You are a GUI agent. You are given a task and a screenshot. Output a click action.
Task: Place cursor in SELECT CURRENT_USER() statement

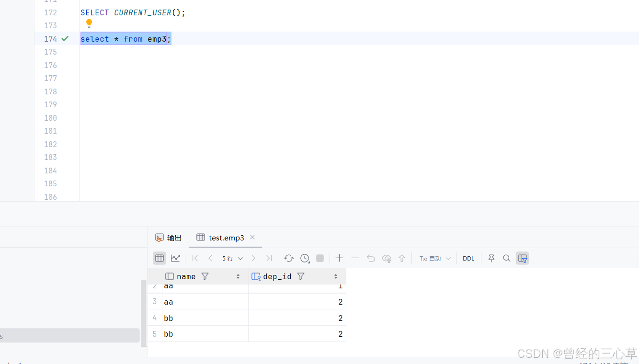(x=133, y=12)
